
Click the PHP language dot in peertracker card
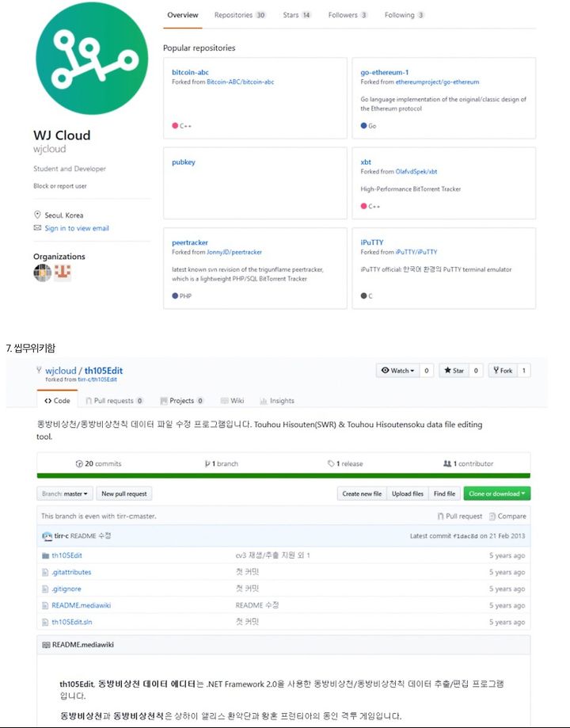[x=175, y=295]
